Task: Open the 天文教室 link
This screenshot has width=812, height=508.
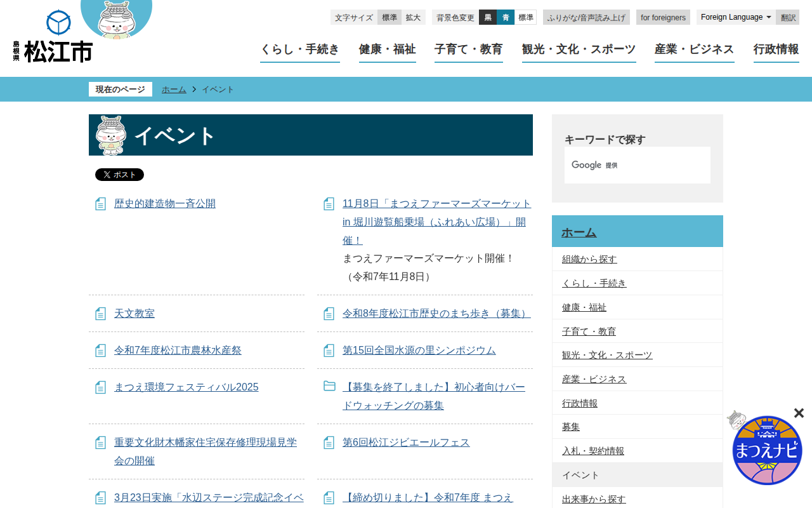Action: (x=134, y=314)
